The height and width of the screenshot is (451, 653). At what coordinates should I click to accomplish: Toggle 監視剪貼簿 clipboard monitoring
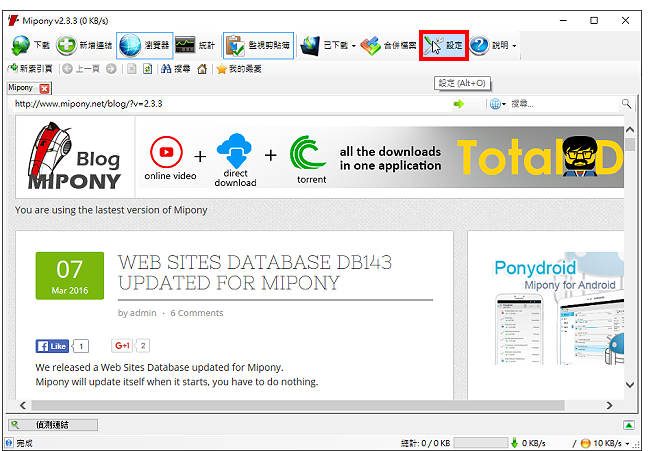258,45
